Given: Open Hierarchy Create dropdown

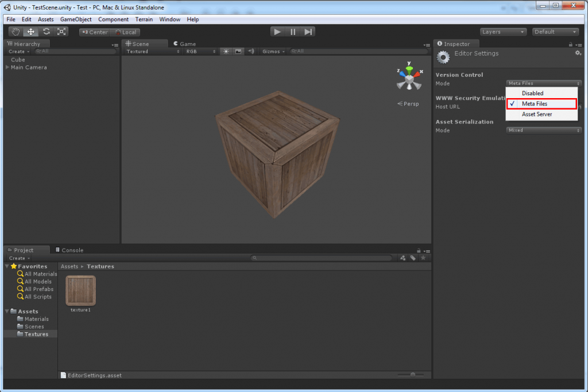Looking at the screenshot, I should 19,51.
